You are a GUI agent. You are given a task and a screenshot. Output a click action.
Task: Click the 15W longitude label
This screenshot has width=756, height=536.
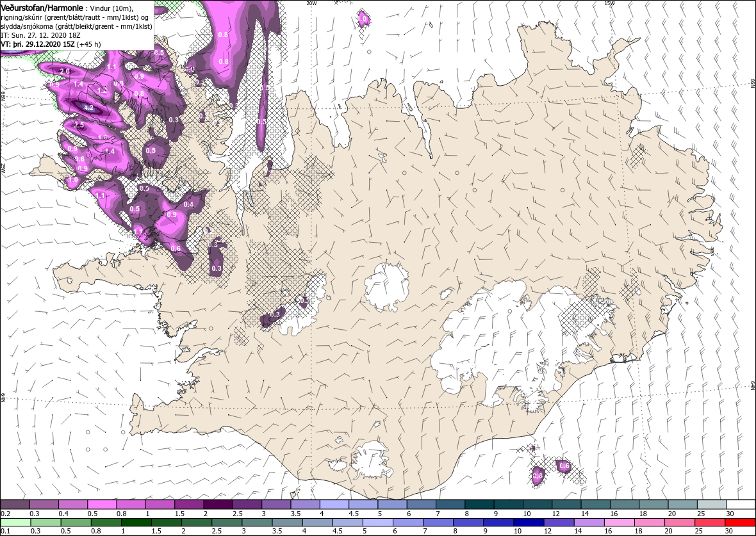tap(609, 3)
